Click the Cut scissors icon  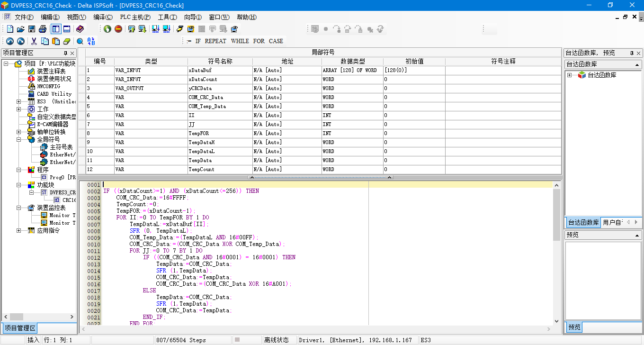point(34,41)
